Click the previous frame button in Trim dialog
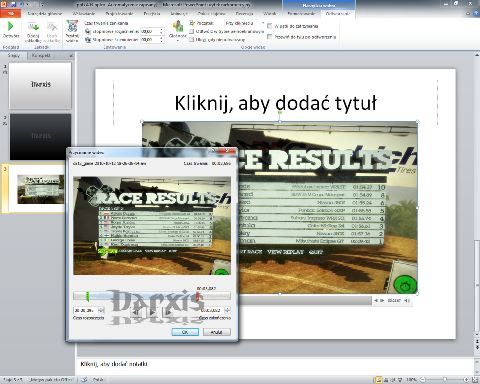 136,312
